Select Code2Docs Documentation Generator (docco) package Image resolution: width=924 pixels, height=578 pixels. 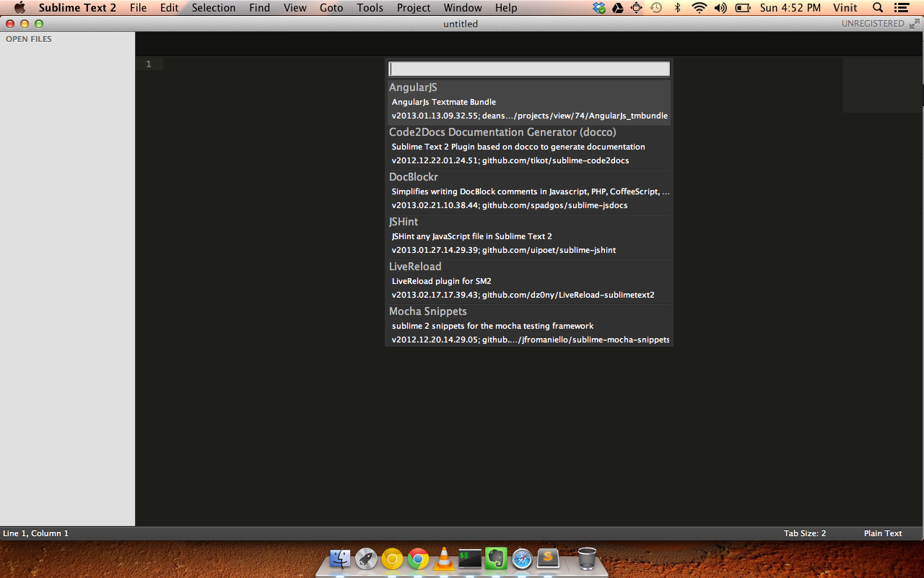(x=529, y=147)
